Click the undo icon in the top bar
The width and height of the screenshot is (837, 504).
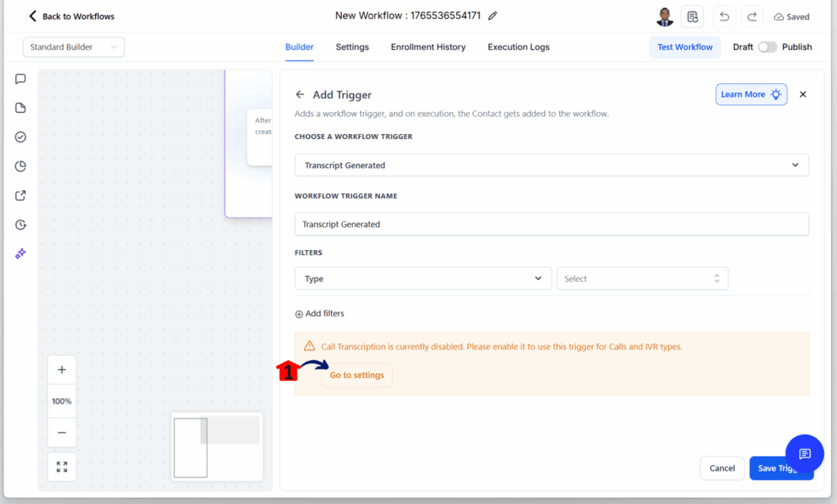point(723,16)
